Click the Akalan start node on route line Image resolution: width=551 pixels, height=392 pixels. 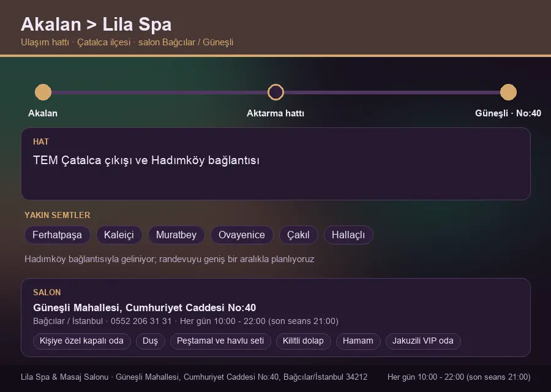tap(43, 92)
